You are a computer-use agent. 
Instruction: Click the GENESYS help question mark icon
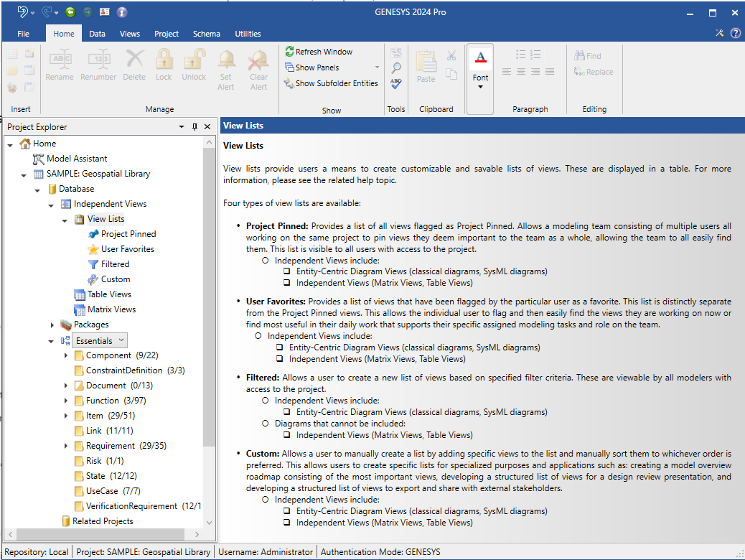[x=736, y=33]
